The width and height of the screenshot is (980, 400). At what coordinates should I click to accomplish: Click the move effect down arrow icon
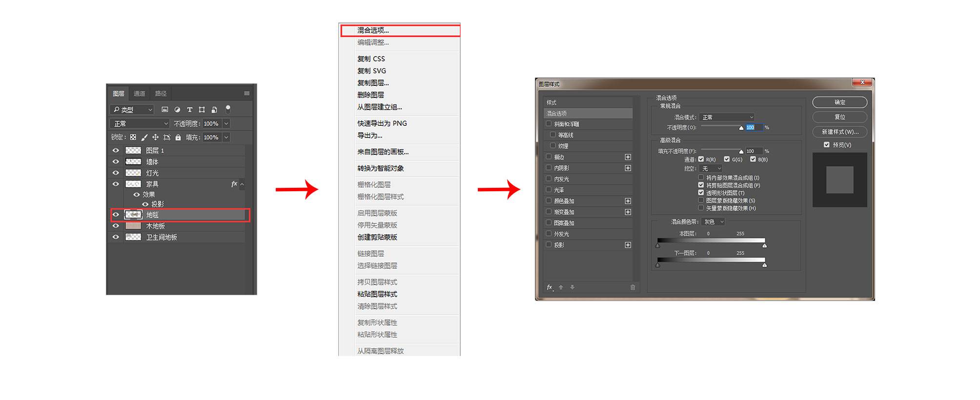(572, 287)
